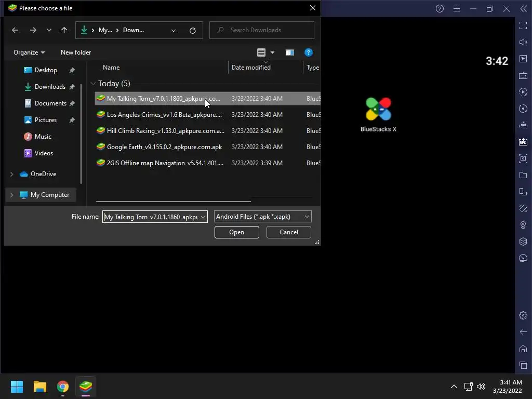Refresh the Downloads folder listing
This screenshot has height=399, width=532.
point(193,31)
